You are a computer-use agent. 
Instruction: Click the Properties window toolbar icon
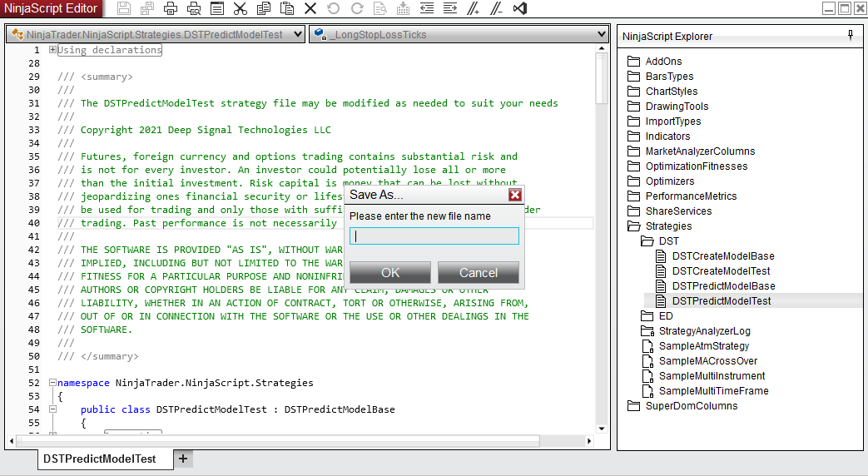[x=217, y=8]
